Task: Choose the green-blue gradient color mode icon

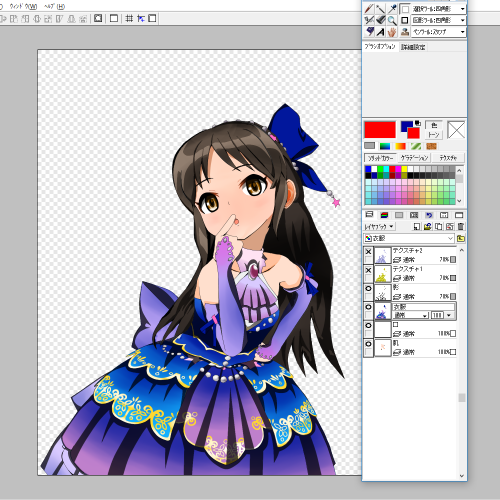Action: point(385,146)
